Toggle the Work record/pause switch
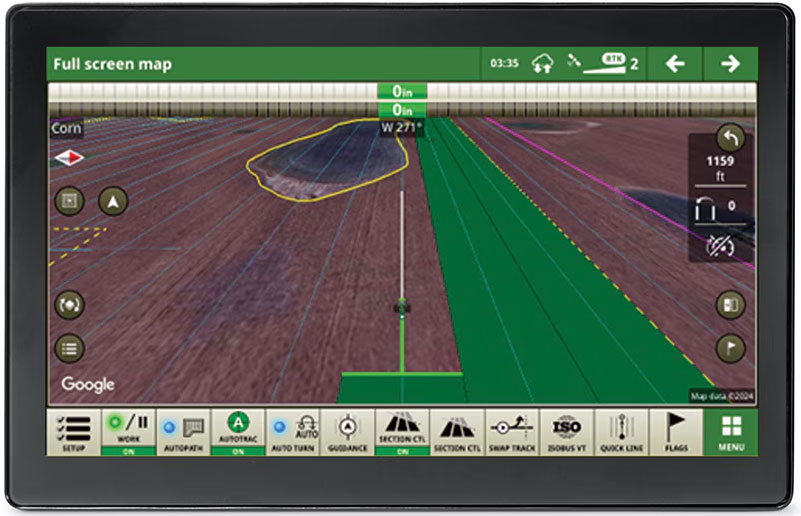The image size is (801, 516). 128,433
